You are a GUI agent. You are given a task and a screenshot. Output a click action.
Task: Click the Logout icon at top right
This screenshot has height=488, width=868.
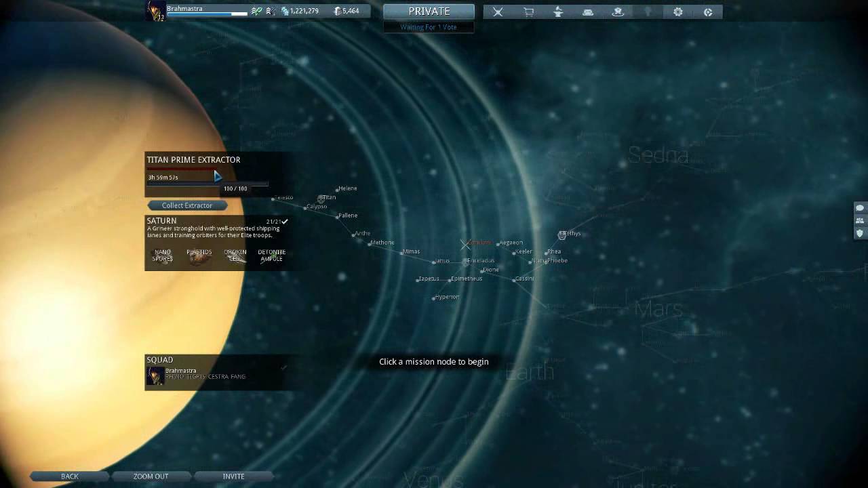pos(707,12)
